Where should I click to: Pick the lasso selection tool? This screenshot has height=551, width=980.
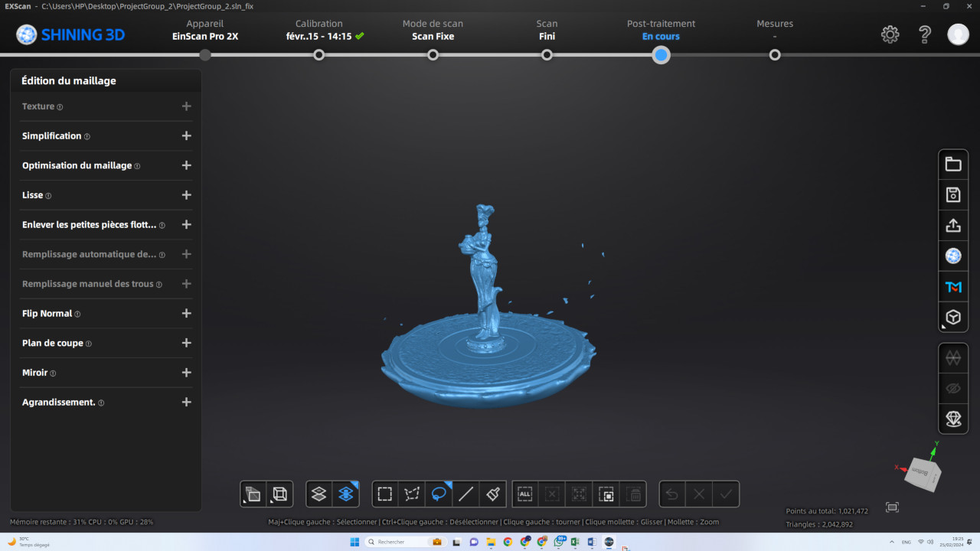(x=439, y=494)
